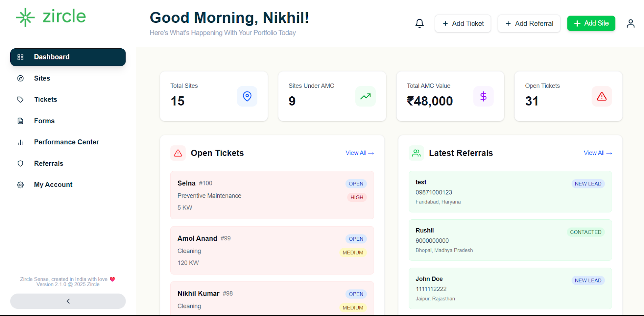
Task: Click phone number 09871000123
Action: pos(434,192)
